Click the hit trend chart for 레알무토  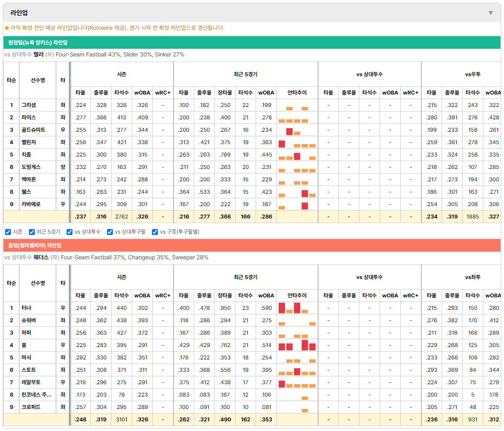point(297,382)
